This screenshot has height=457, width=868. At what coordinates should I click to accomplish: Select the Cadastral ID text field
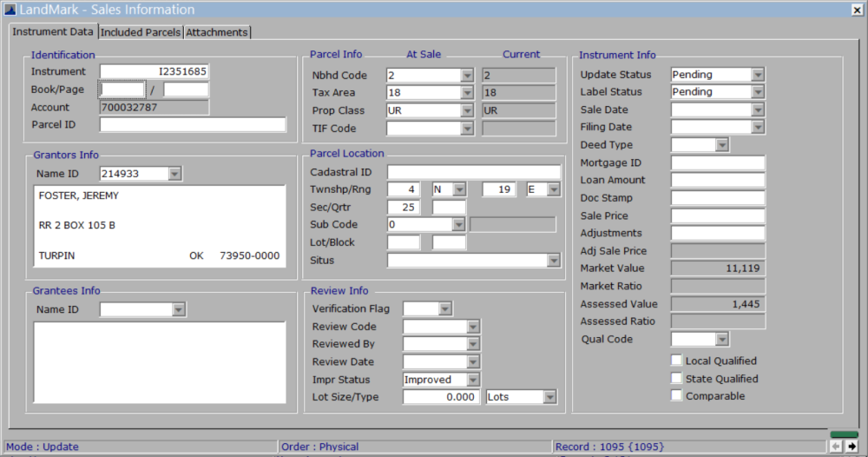[x=473, y=172]
